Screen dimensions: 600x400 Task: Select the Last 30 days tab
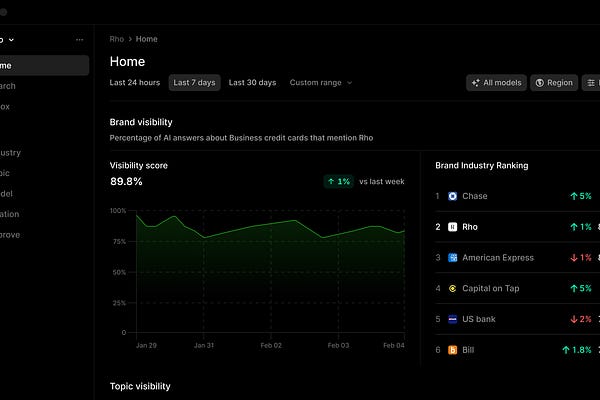click(x=252, y=83)
